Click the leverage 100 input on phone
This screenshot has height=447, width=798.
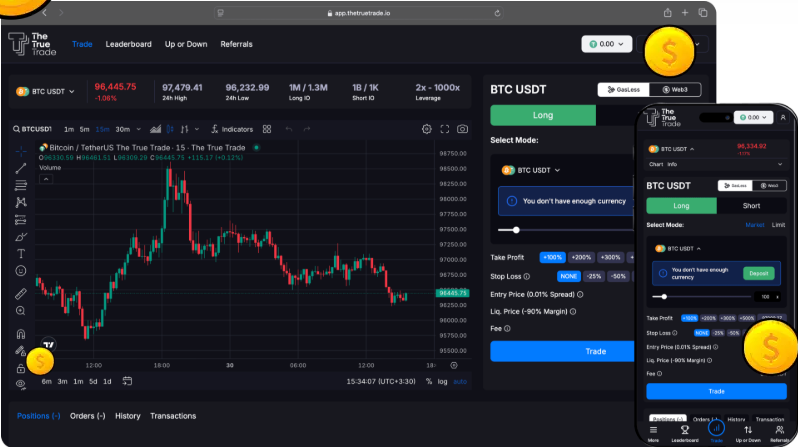(768, 296)
